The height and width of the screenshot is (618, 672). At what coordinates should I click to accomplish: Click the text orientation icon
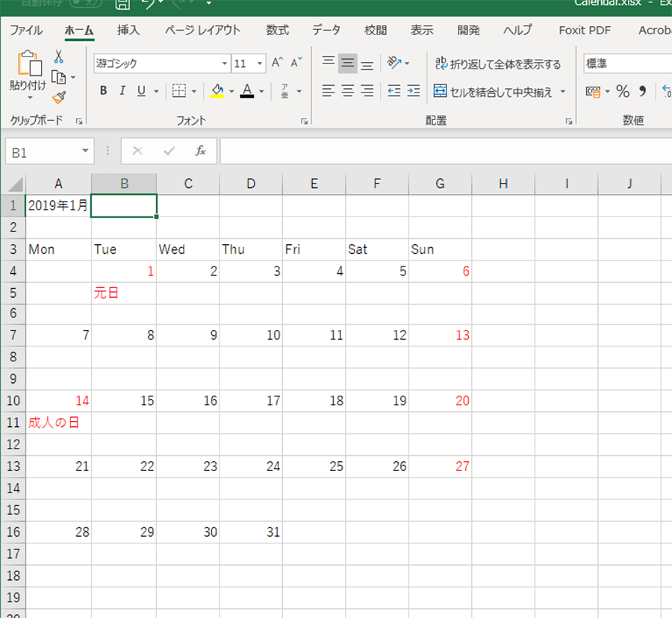393,63
